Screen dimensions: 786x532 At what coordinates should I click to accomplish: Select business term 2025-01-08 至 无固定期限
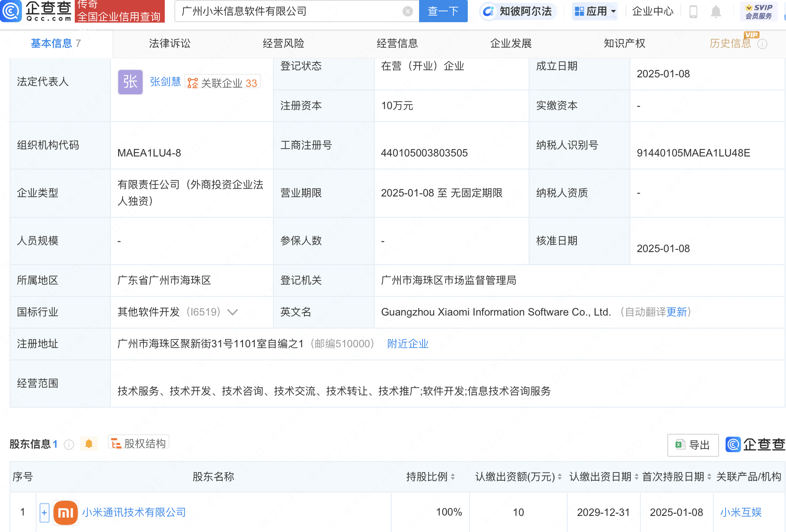442,193
